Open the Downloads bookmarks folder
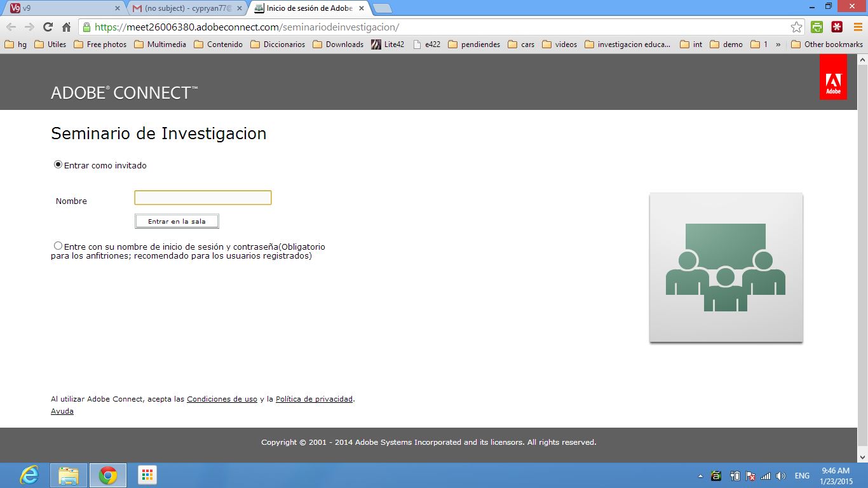Screen dimensions: 868x488 pos(338,44)
